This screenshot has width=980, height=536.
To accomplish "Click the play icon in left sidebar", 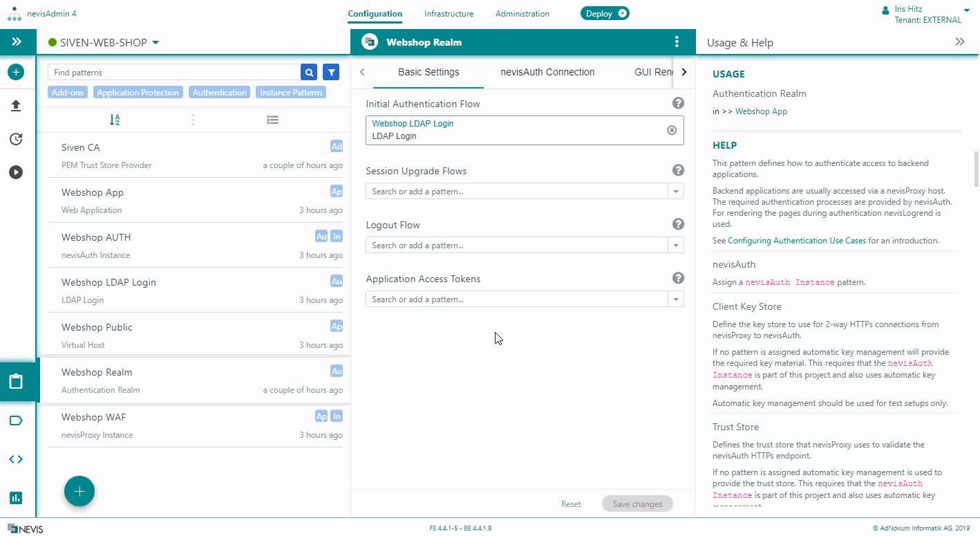I will click(x=17, y=172).
